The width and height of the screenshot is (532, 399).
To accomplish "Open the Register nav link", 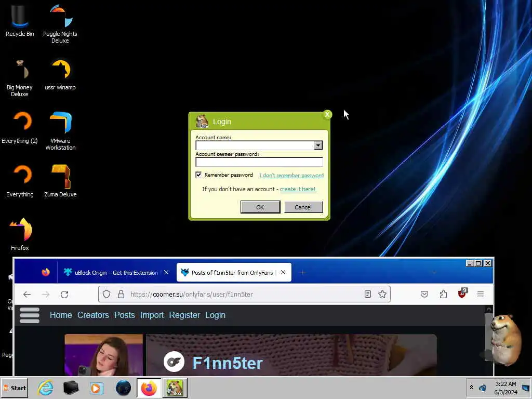I will (x=184, y=315).
